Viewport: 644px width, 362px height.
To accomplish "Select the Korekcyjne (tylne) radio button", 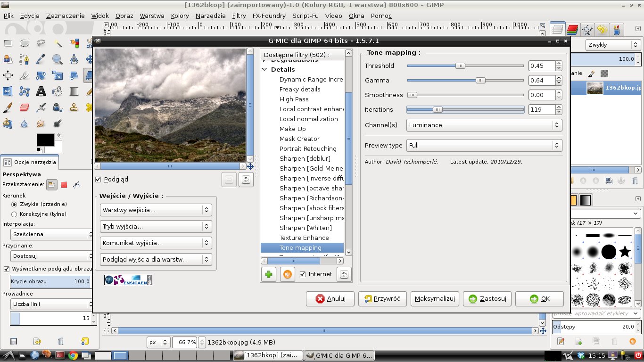I will coord(14,214).
